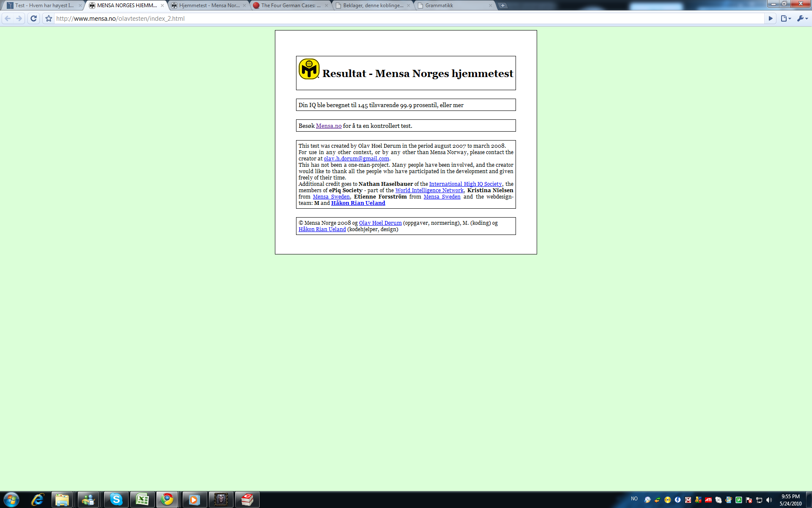Screen dimensions: 812x508
Task: Click the Go arrow beside the address bar
Action: (770, 19)
